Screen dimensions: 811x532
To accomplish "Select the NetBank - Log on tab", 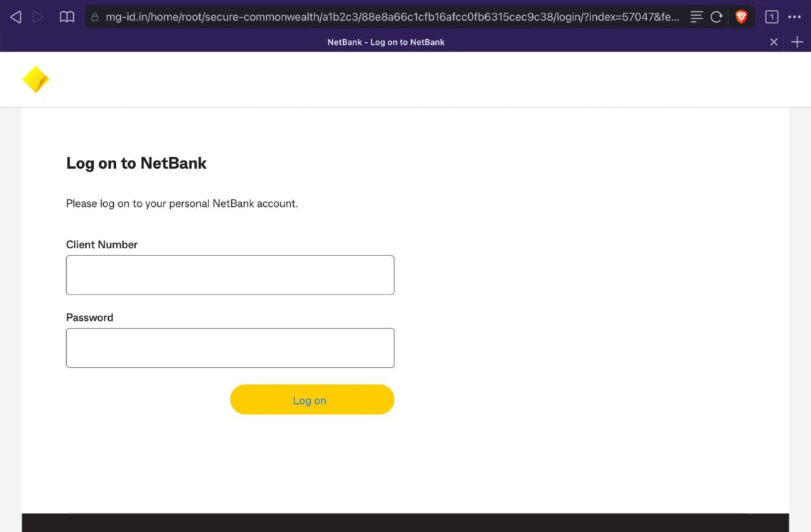I will [x=386, y=41].
